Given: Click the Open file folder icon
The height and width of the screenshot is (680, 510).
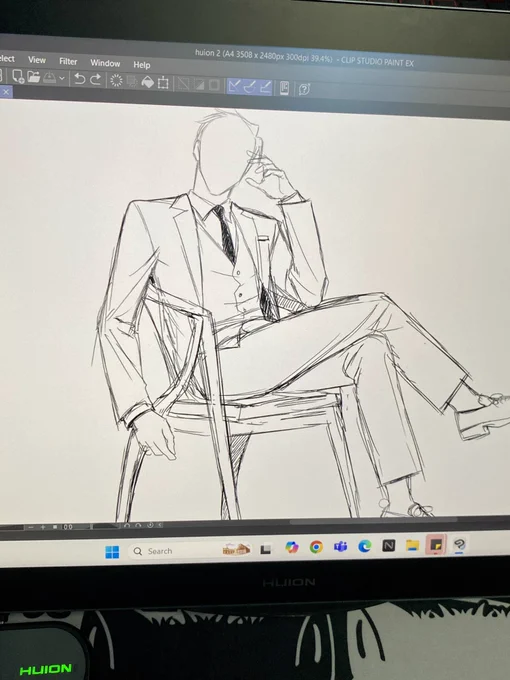Looking at the screenshot, I should (x=33, y=77).
